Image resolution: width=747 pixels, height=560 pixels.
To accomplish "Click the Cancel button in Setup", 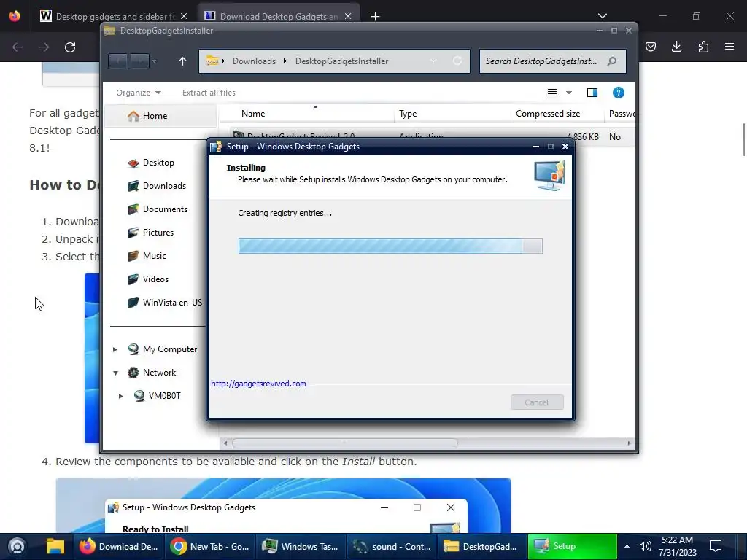I will pos(537,402).
